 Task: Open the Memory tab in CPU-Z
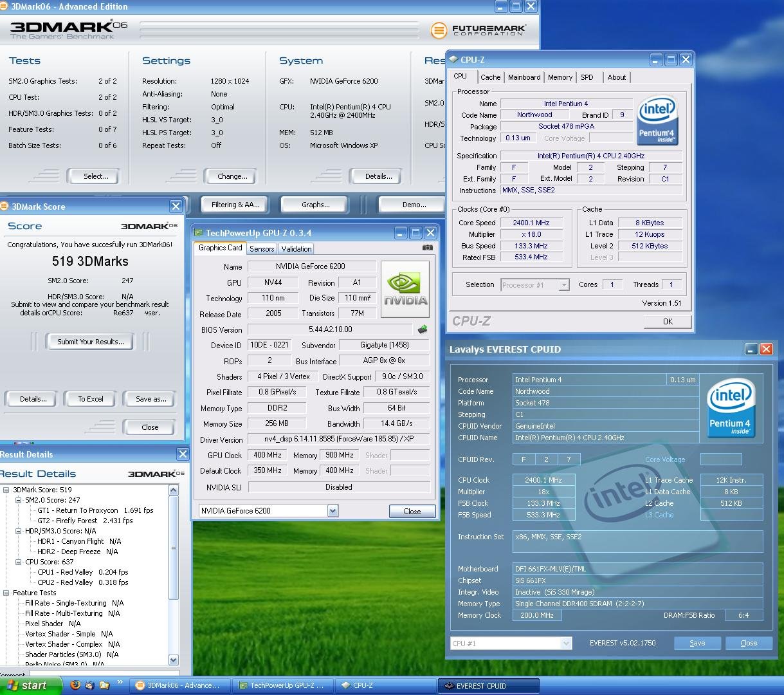(560, 77)
